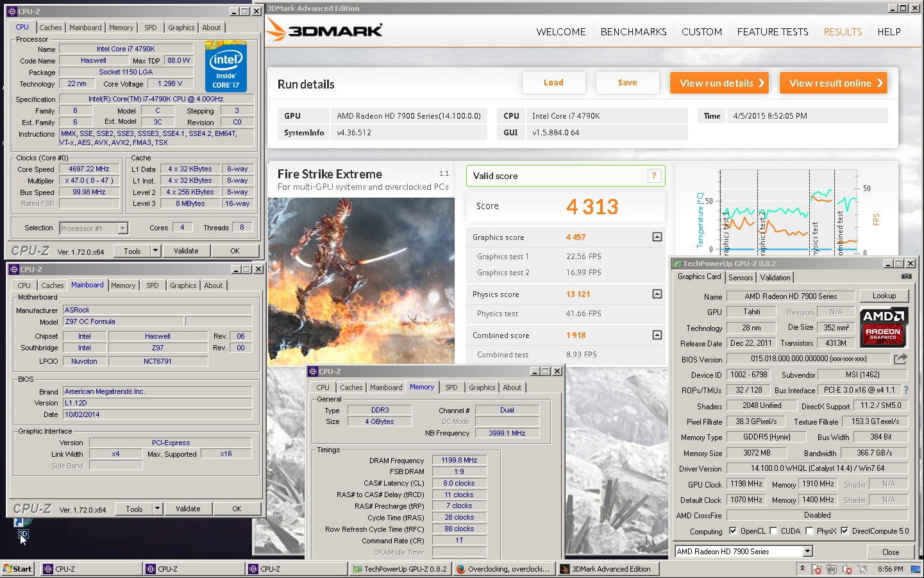Click the 4 313 overall score value
Viewport: 924px width, 578px height.
coord(592,207)
